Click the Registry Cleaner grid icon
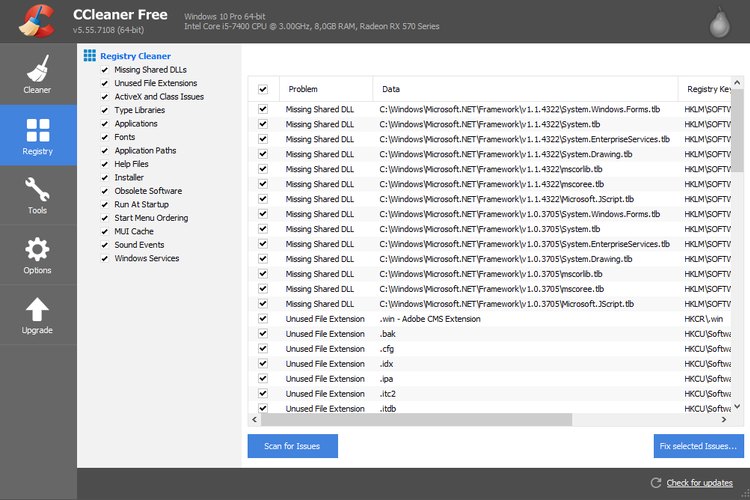 (89, 56)
